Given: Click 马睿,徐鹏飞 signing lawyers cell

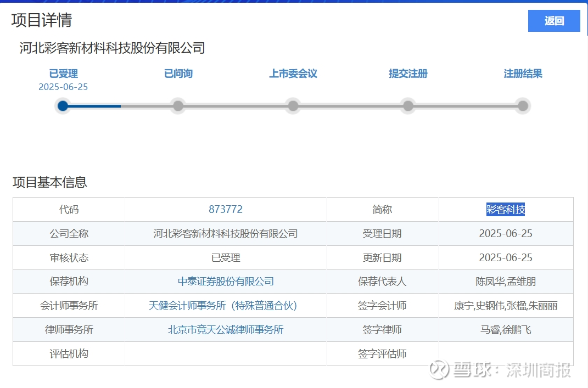Looking at the screenshot, I should [506, 329].
